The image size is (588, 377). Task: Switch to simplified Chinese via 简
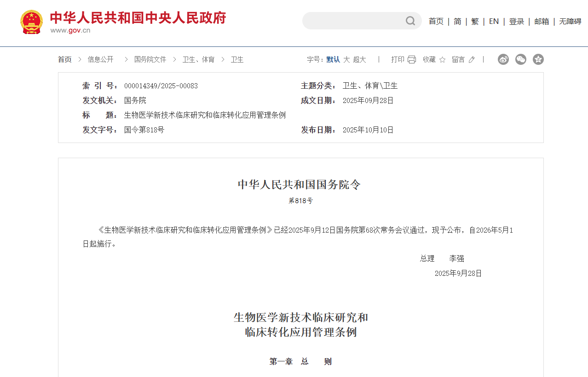pos(457,21)
